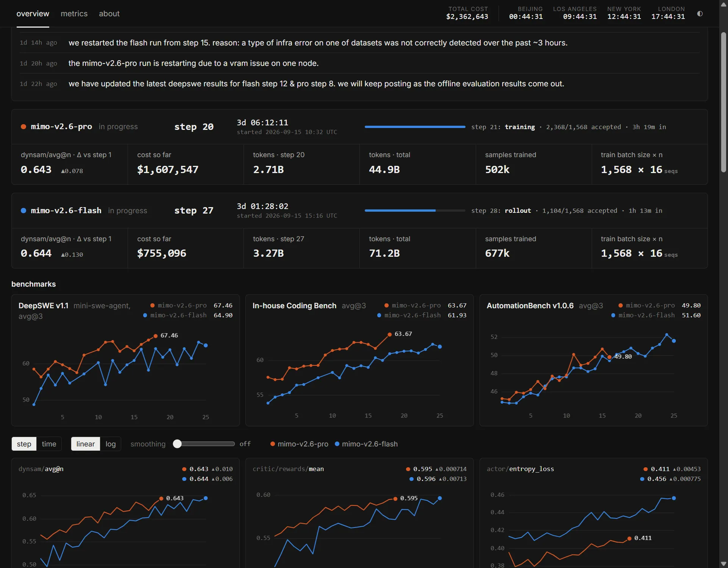The height and width of the screenshot is (568, 728).
Task: Click the smoothing off label
Action: (245, 444)
